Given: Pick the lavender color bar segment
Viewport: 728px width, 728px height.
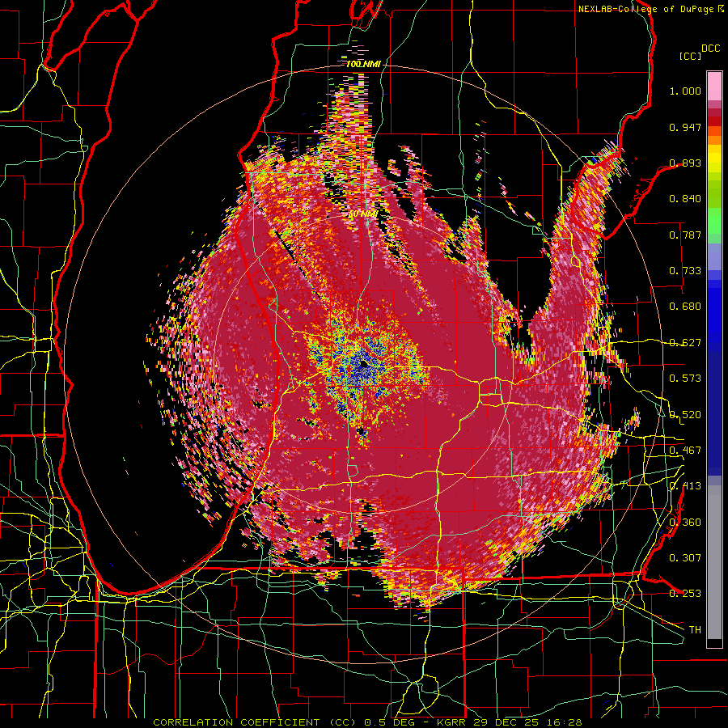Looking at the screenshot, I should coord(714,256).
